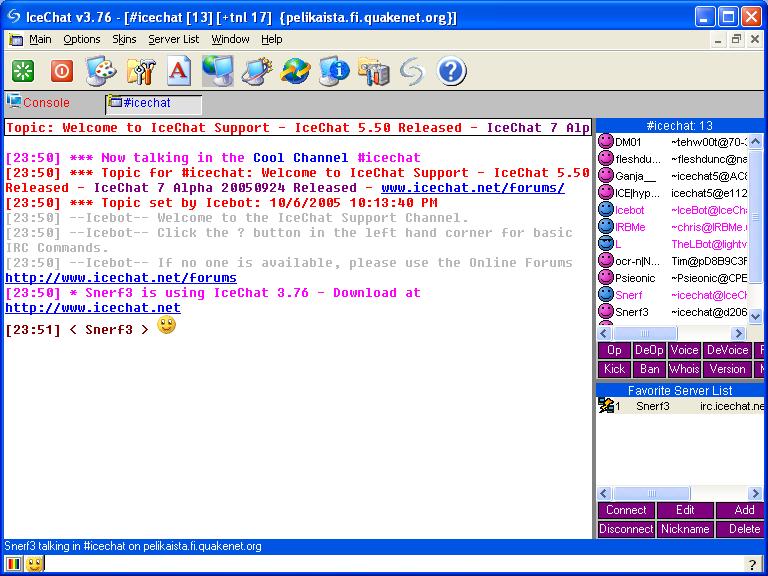Click the server icon in Favorite Server List

[606, 405]
